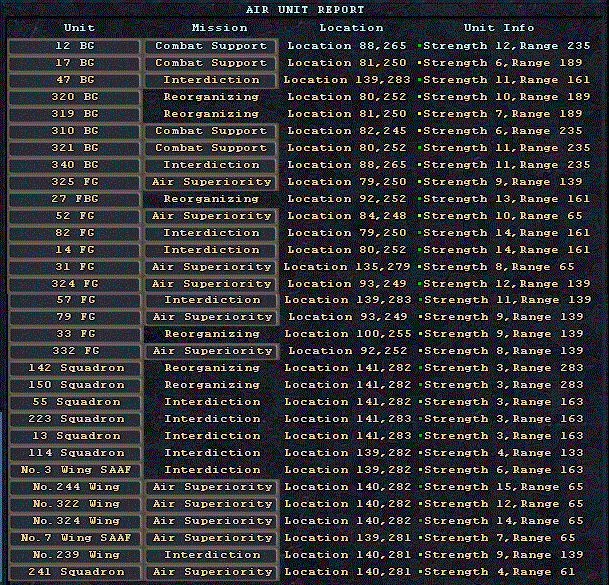Change No. 324 Wing Air Superiority mission
Viewport: 609px width, 585px height.
[x=212, y=522]
